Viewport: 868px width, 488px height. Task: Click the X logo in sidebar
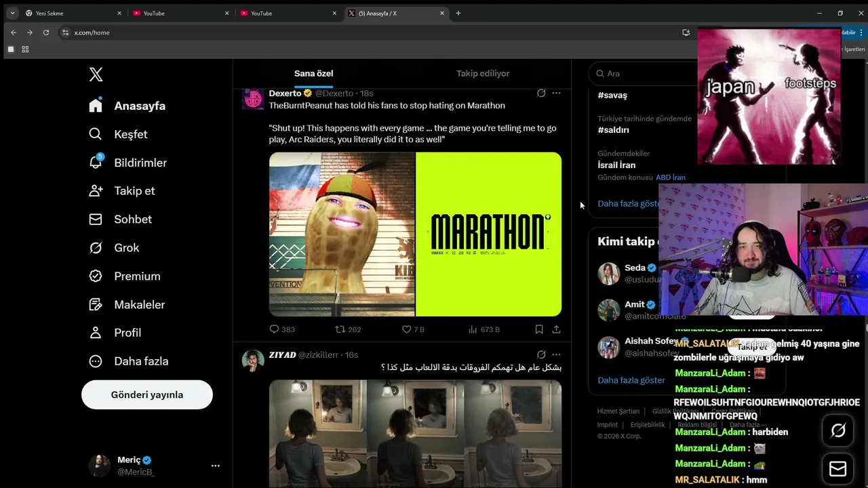point(96,75)
